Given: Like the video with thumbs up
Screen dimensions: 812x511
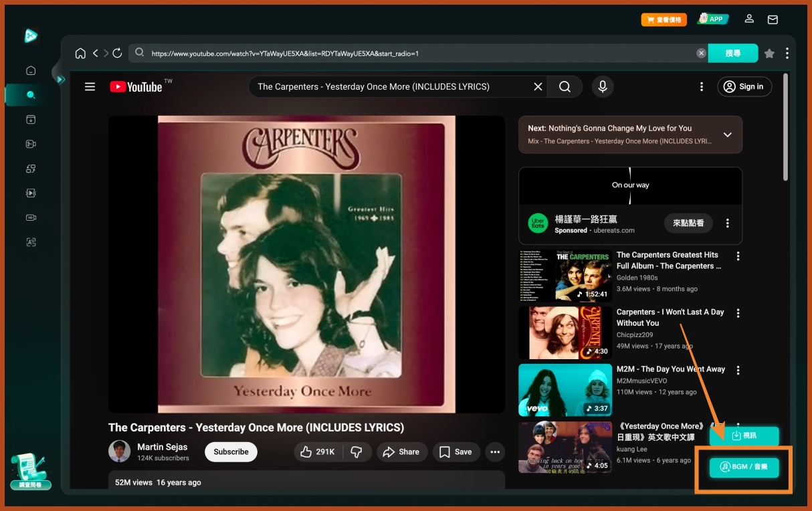Looking at the screenshot, I should click(x=317, y=452).
